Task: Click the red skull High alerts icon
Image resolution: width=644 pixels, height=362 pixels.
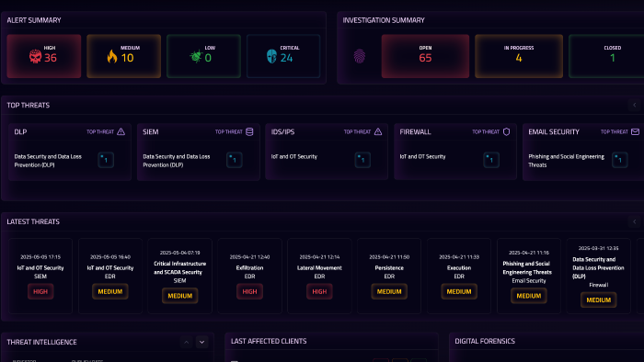Action: pos(35,56)
